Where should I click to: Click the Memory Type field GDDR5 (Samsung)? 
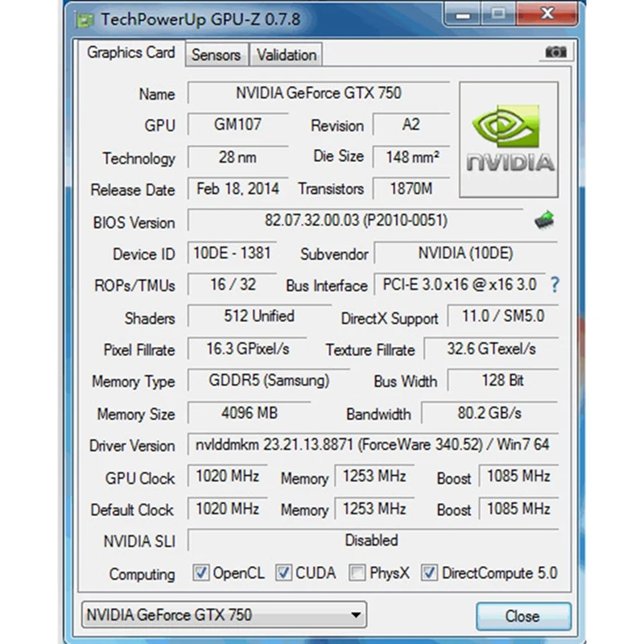pos(269,380)
